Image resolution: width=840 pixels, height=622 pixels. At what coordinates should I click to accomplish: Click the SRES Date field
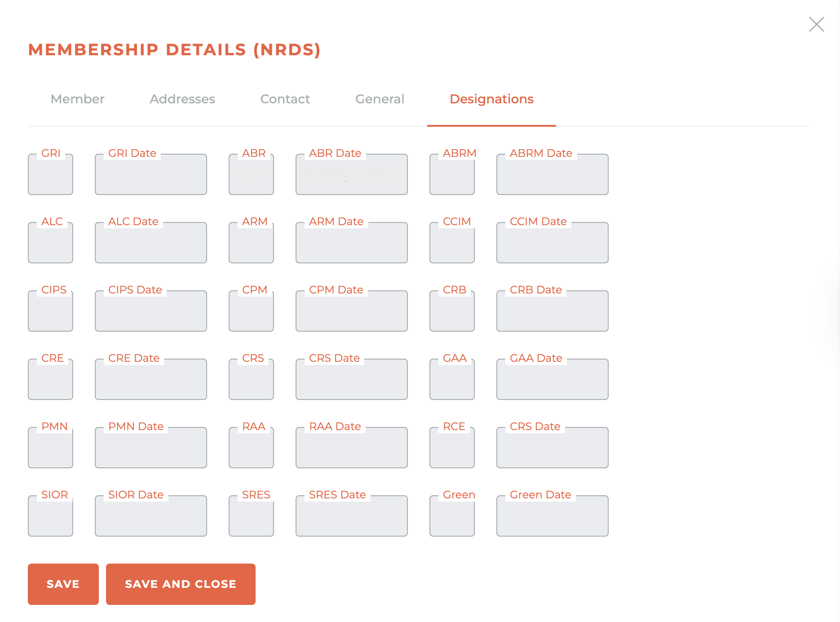[x=351, y=515]
